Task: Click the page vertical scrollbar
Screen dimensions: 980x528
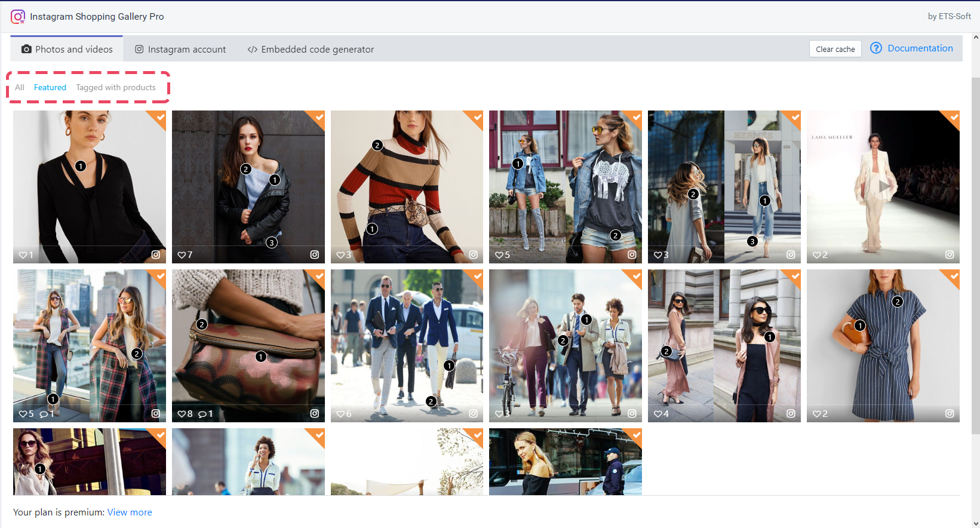Action: coord(976,256)
